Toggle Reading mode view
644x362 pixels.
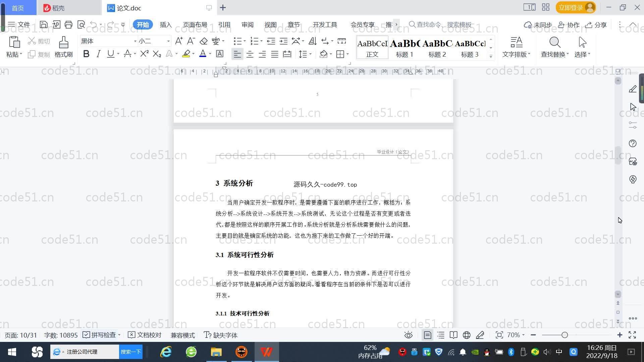pyautogui.click(x=453, y=335)
